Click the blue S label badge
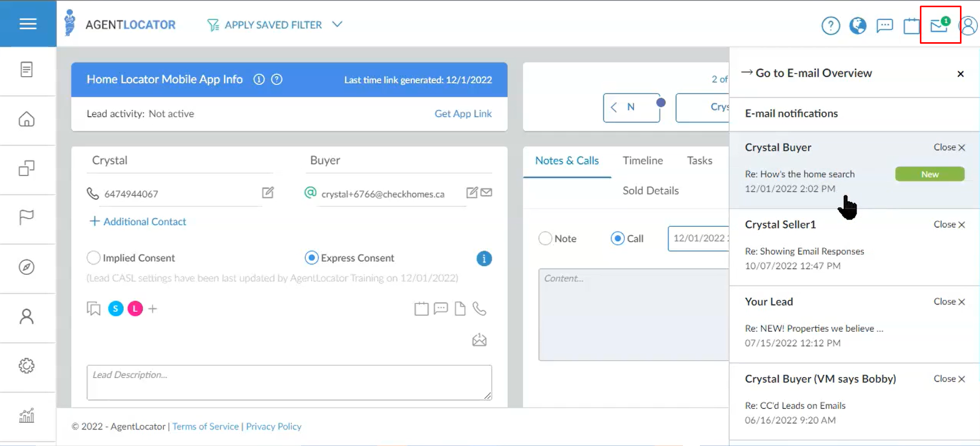Image resolution: width=980 pixels, height=446 pixels. pos(116,309)
